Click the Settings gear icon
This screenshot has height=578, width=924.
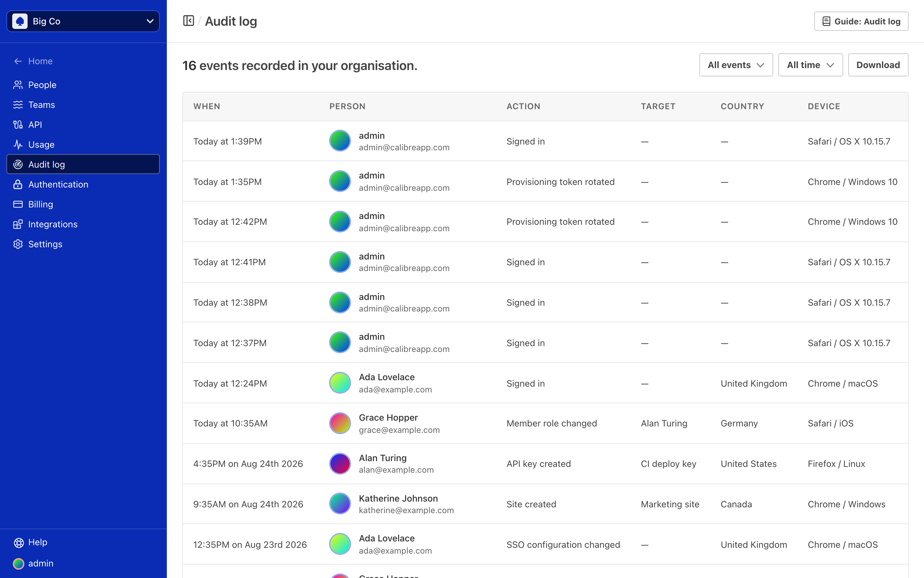18,244
